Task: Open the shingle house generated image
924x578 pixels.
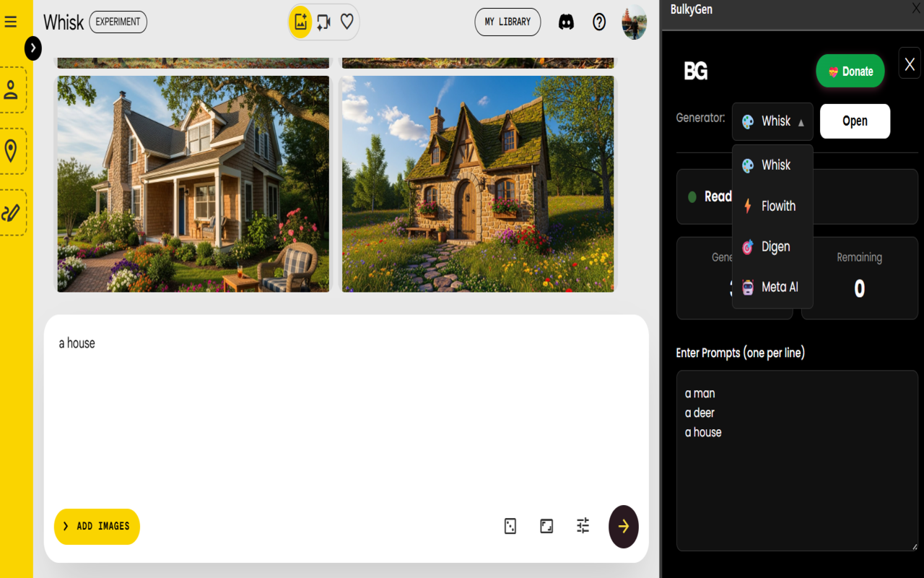Action: [x=193, y=184]
